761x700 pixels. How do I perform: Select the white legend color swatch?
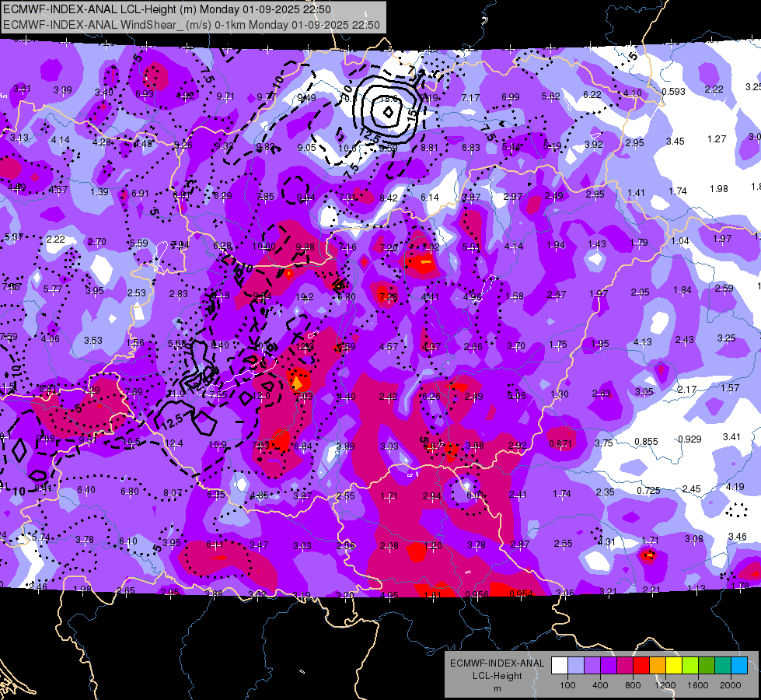[559, 666]
